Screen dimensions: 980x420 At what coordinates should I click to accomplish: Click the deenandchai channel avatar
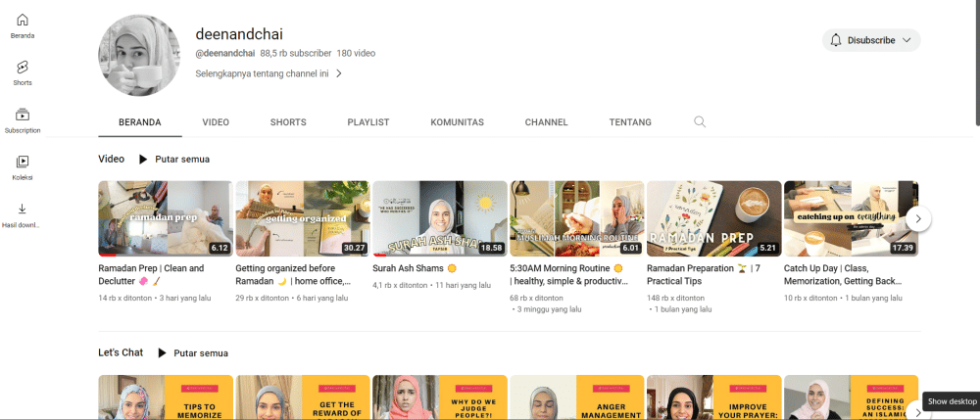[x=140, y=55]
